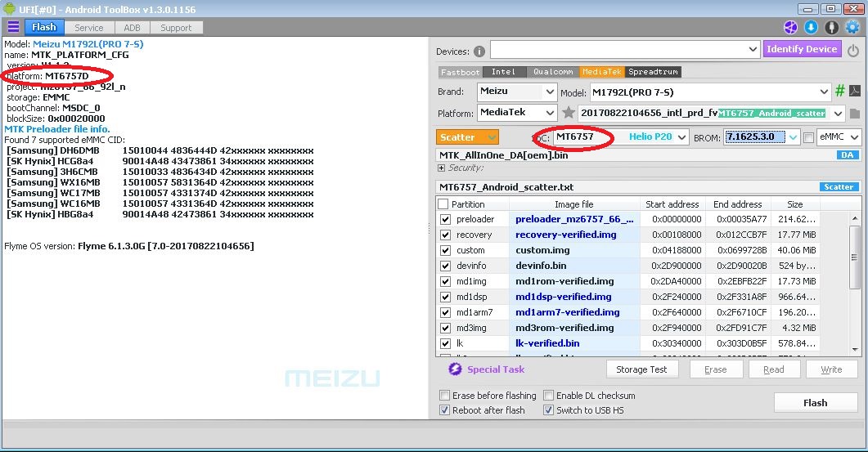
Task: Click the Read button
Action: click(x=774, y=369)
